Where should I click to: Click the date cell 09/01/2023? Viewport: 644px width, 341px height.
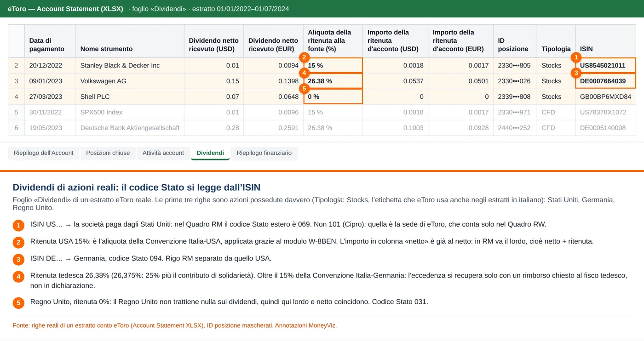(x=50, y=81)
